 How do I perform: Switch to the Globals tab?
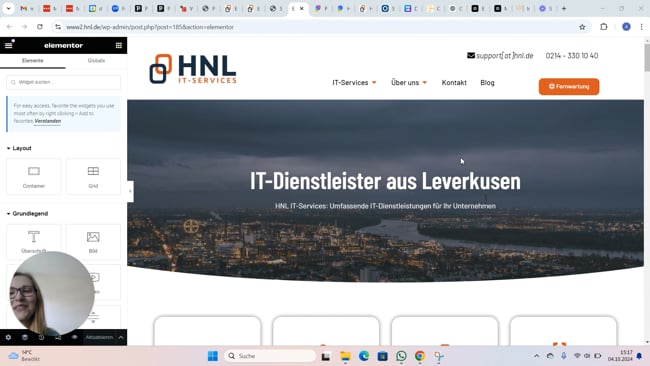coord(96,61)
